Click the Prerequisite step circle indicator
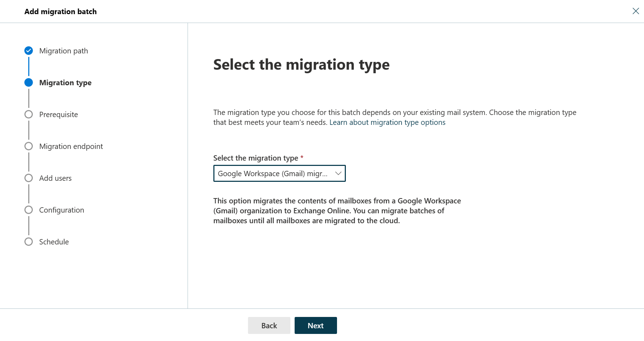This screenshot has width=644, height=341. coord(29,114)
